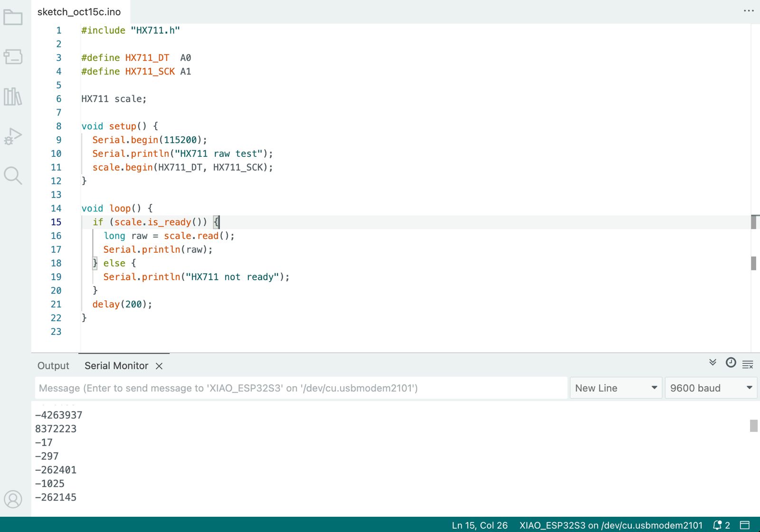Open the Boards Manager sidebar icon

coord(13,57)
